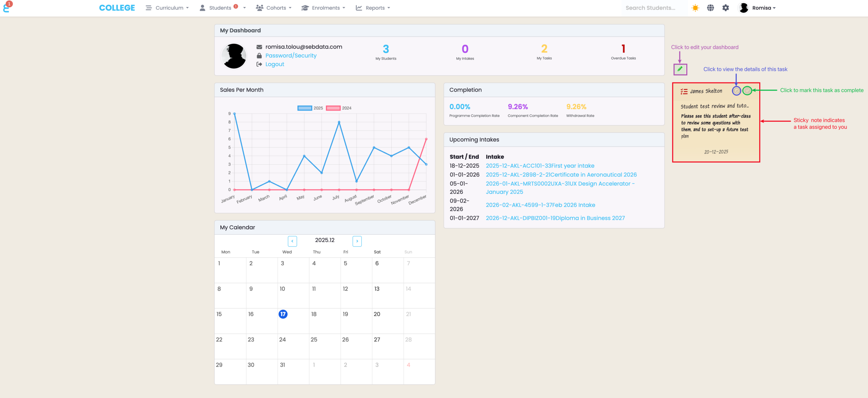Go to next calendar month
Screen dimensions: 868x398
coord(357,241)
